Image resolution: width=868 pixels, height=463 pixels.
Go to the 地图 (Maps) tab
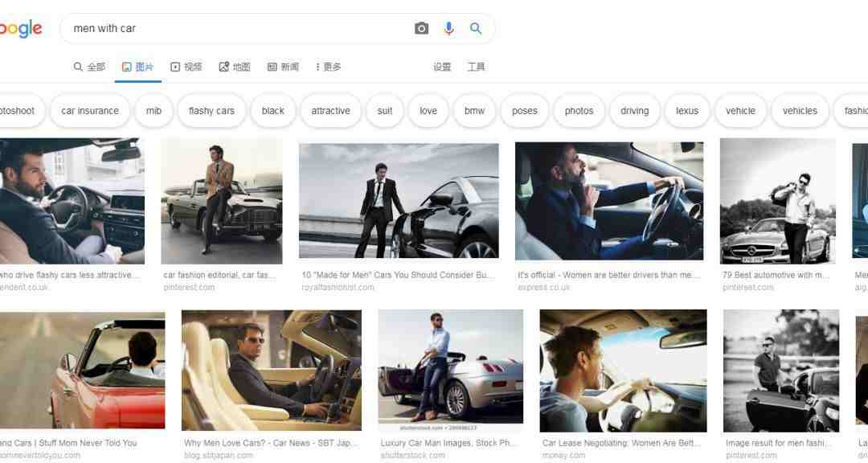235,67
